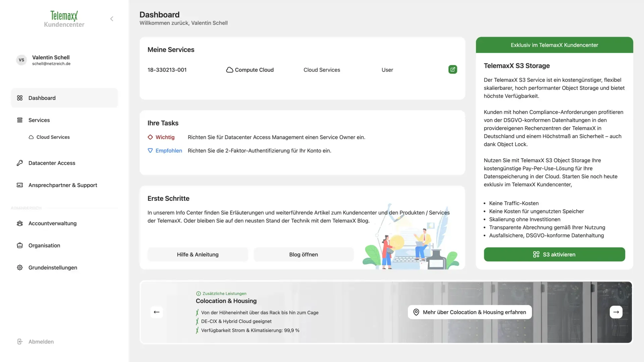Click the Grundeinstellungen gear icon
The width and height of the screenshot is (644, 362).
pos(20,267)
